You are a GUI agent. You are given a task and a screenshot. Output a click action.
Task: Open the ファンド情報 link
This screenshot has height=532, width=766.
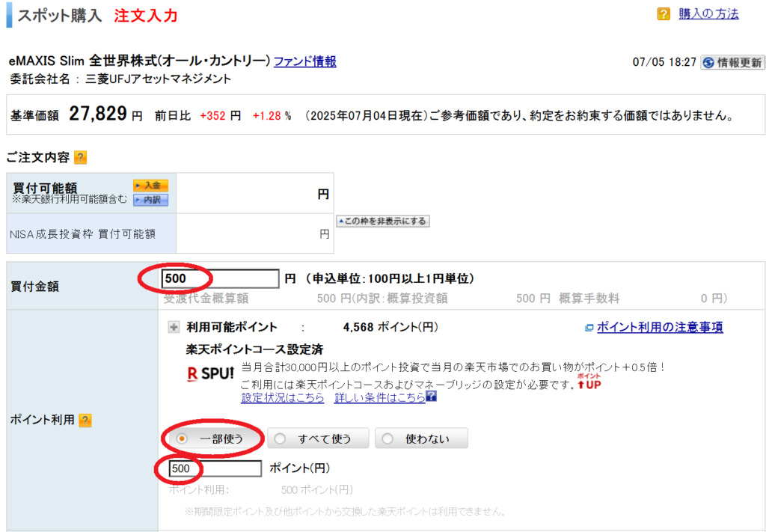click(305, 61)
